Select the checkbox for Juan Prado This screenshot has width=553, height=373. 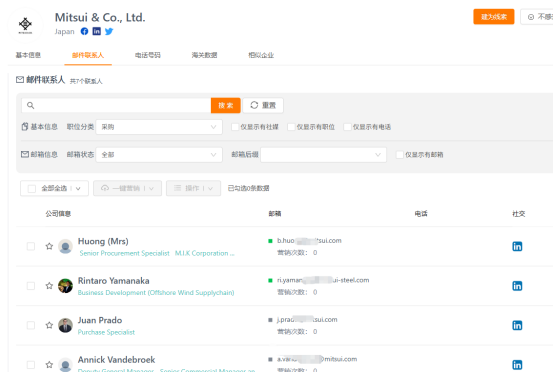31,325
